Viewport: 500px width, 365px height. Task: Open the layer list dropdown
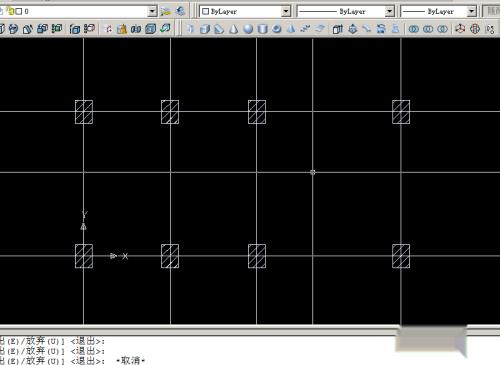point(152,11)
